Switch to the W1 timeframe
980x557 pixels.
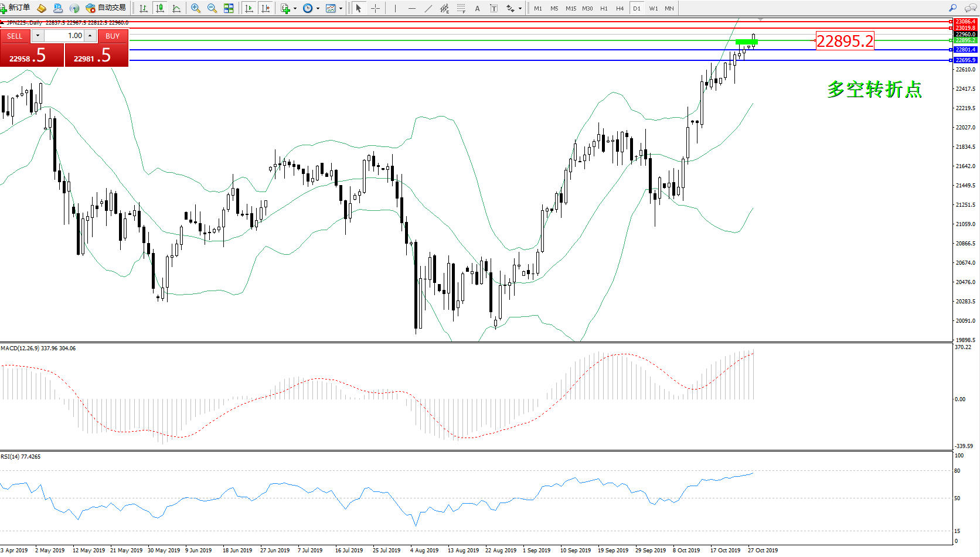pyautogui.click(x=654, y=8)
